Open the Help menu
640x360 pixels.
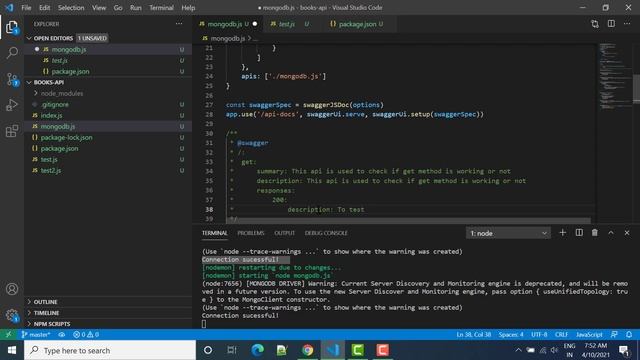pos(188,8)
